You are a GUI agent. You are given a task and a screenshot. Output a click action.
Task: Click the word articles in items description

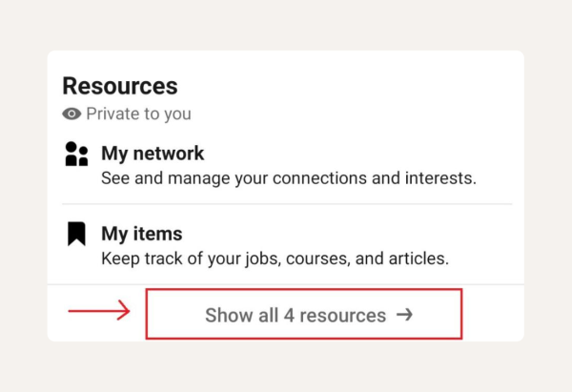click(418, 258)
